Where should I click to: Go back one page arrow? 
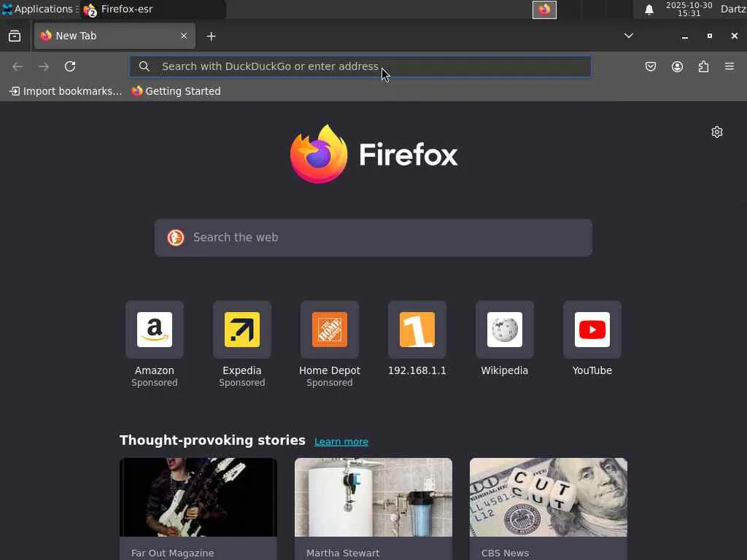(x=18, y=66)
